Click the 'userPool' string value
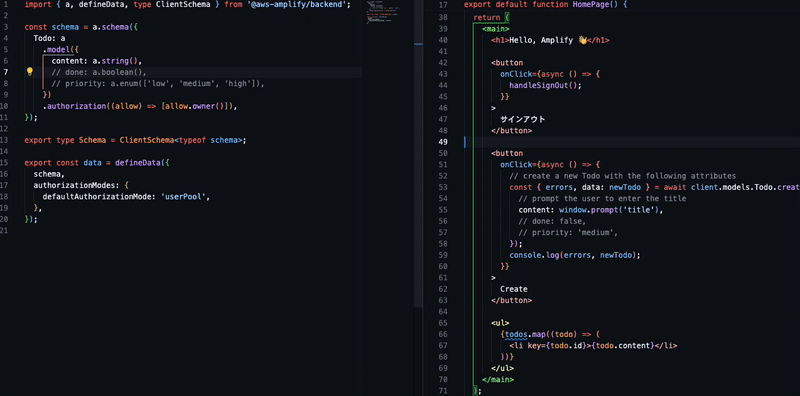 tap(183, 196)
